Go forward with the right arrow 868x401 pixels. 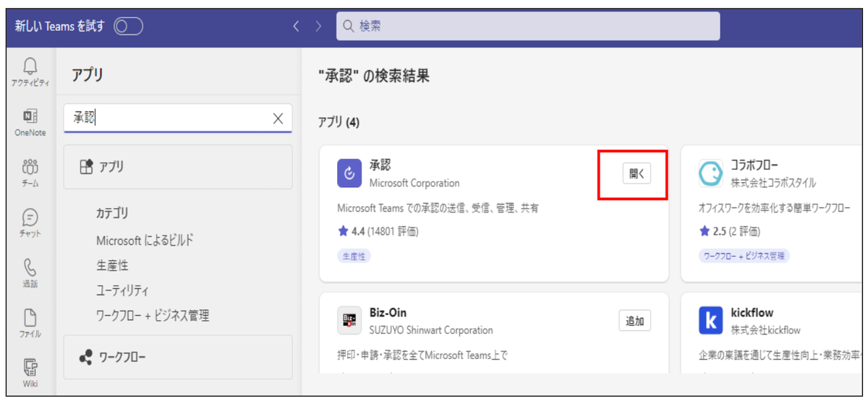[318, 26]
